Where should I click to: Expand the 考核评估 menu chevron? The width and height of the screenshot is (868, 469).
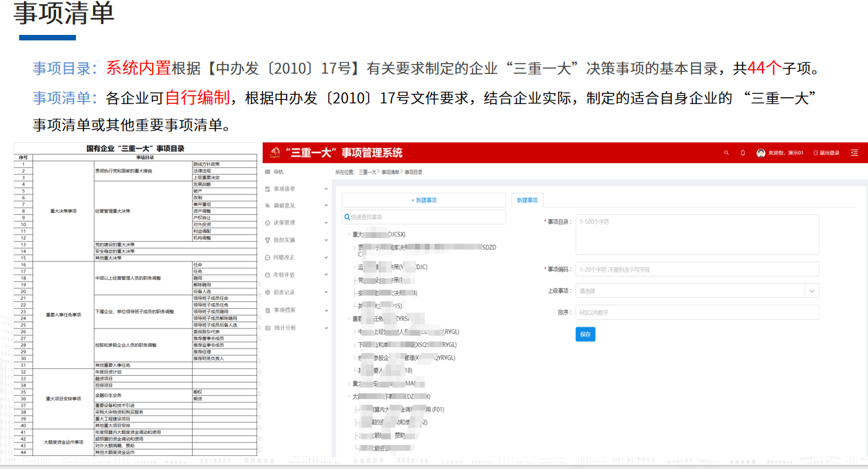(x=326, y=275)
